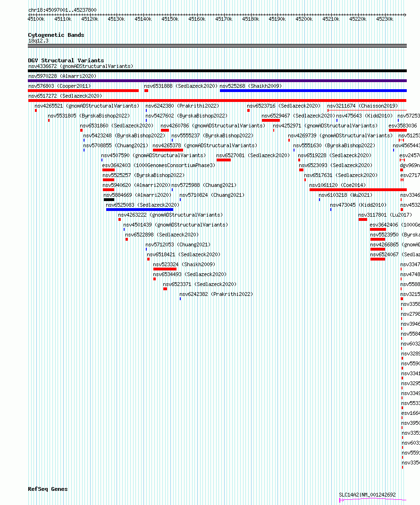420x505 pixels.
Task: Click nsv6519228 Sedlazeck2020 label
Action: pyautogui.click(x=335, y=156)
